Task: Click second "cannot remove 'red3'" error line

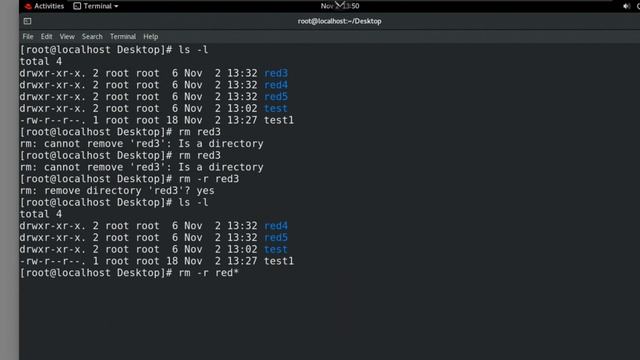Action: point(141,167)
